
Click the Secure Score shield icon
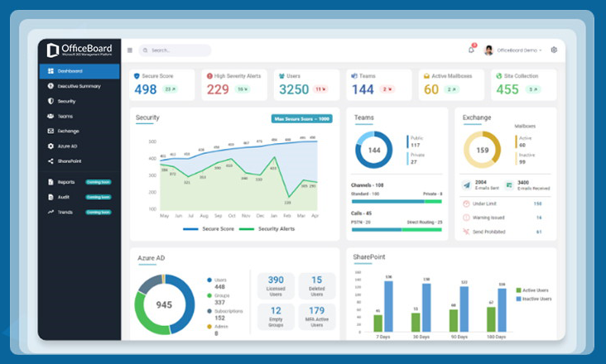click(137, 76)
